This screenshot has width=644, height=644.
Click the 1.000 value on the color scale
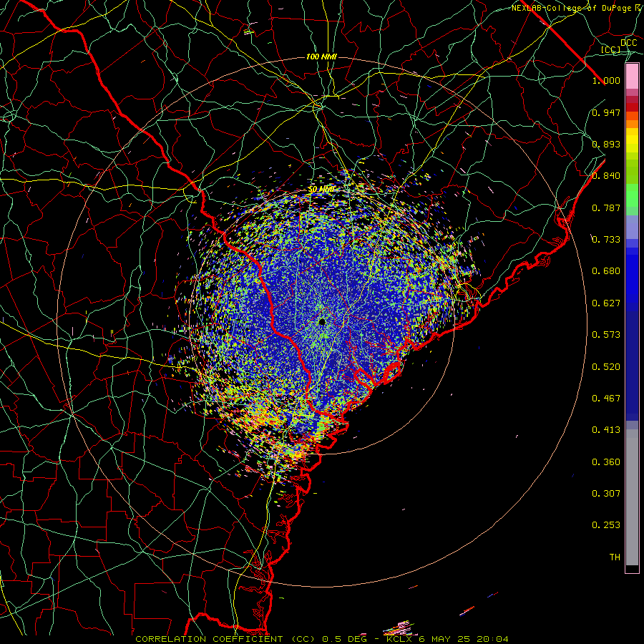click(606, 80)
